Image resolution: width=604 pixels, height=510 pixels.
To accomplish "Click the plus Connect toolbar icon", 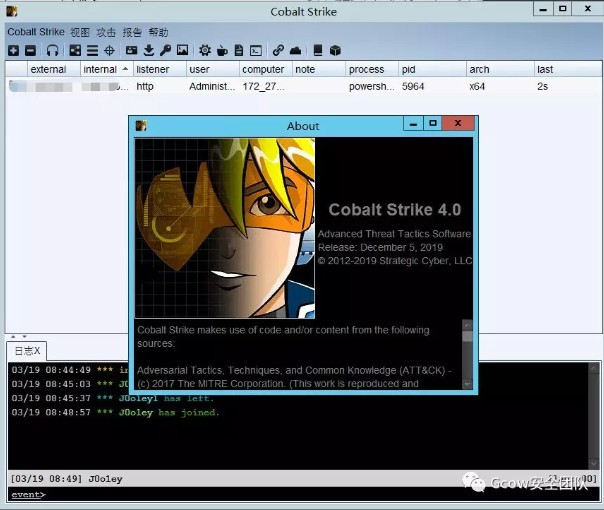I will (x=13, y=50).
